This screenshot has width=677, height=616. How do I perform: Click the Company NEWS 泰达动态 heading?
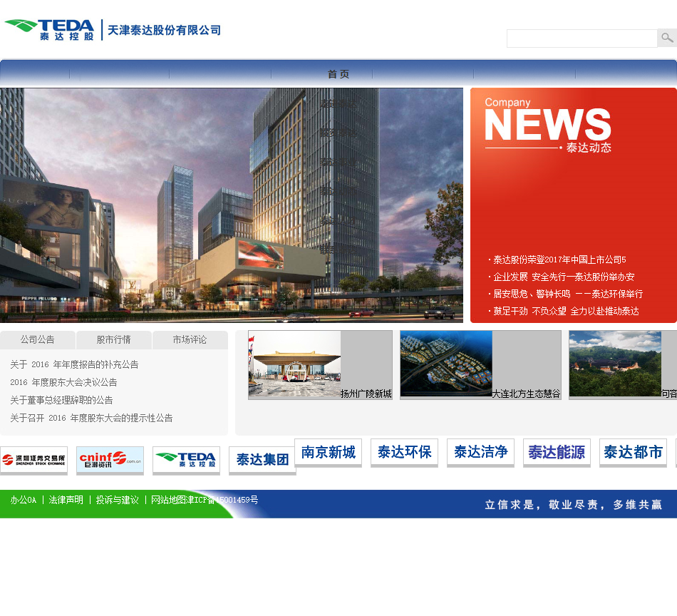point(548,125)
